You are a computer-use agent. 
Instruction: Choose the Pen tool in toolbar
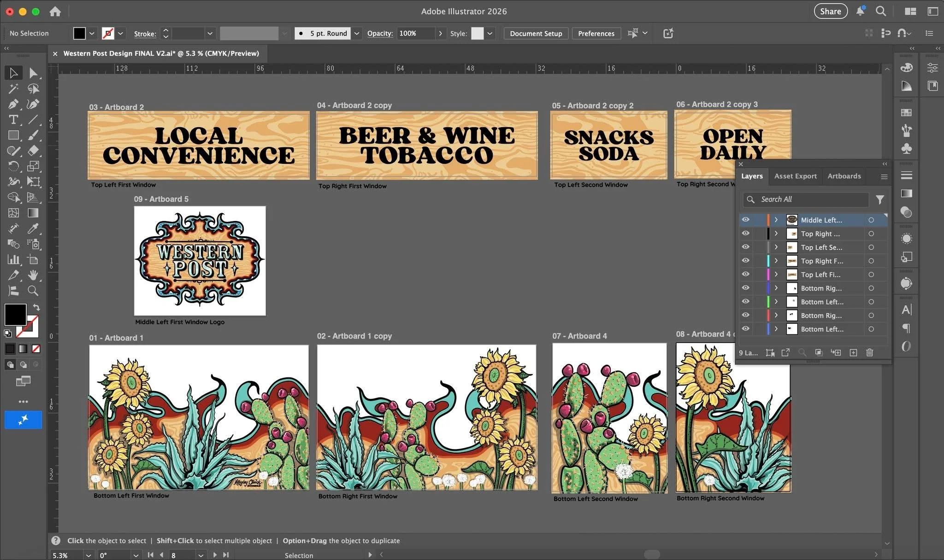(13, 104)
